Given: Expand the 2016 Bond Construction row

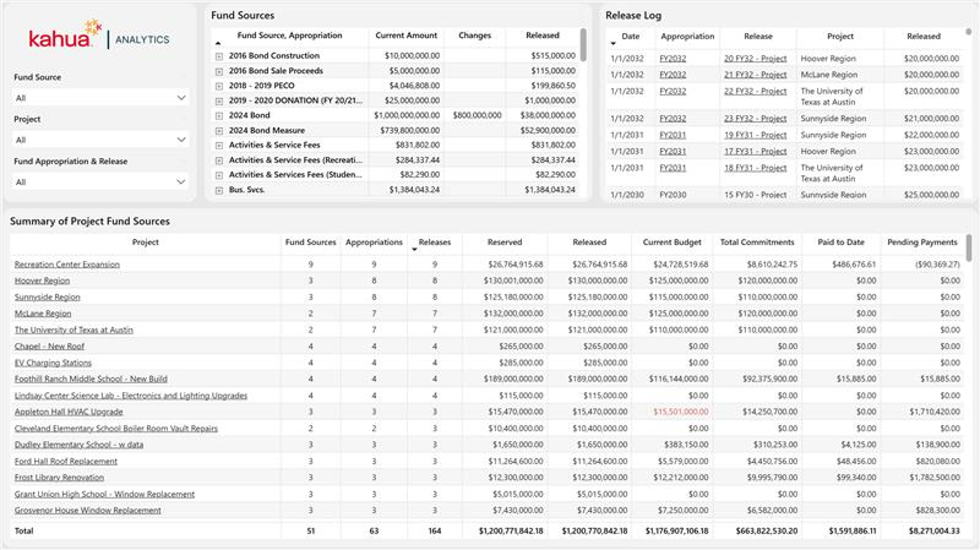Looking at the screenshot, I should coord(219,56).
